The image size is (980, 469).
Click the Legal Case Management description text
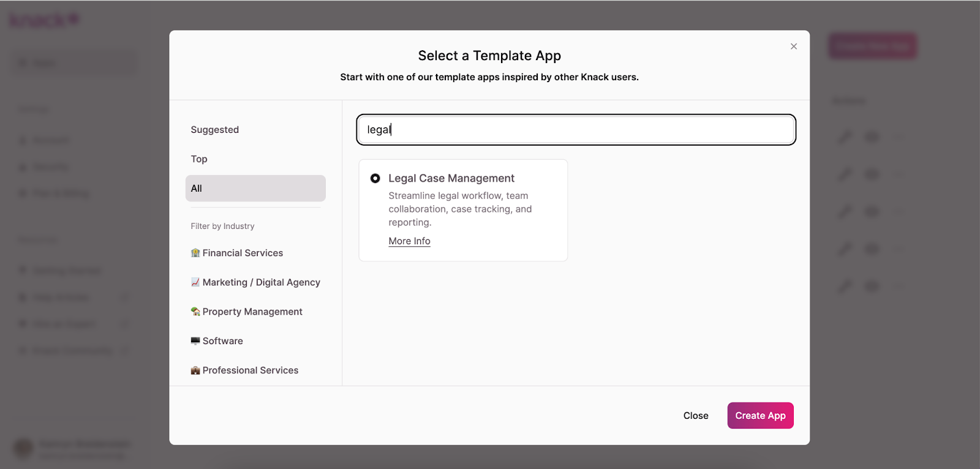pos(459,209)
